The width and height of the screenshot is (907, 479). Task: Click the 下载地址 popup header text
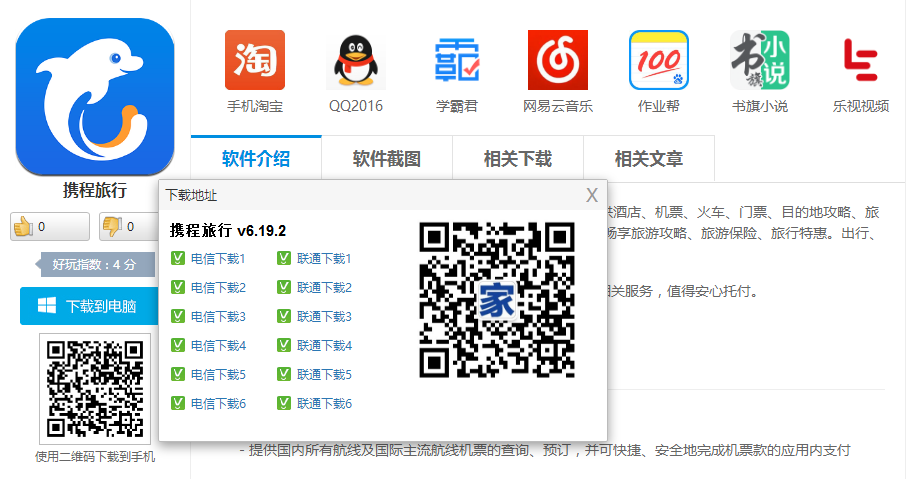coord(191,195)
